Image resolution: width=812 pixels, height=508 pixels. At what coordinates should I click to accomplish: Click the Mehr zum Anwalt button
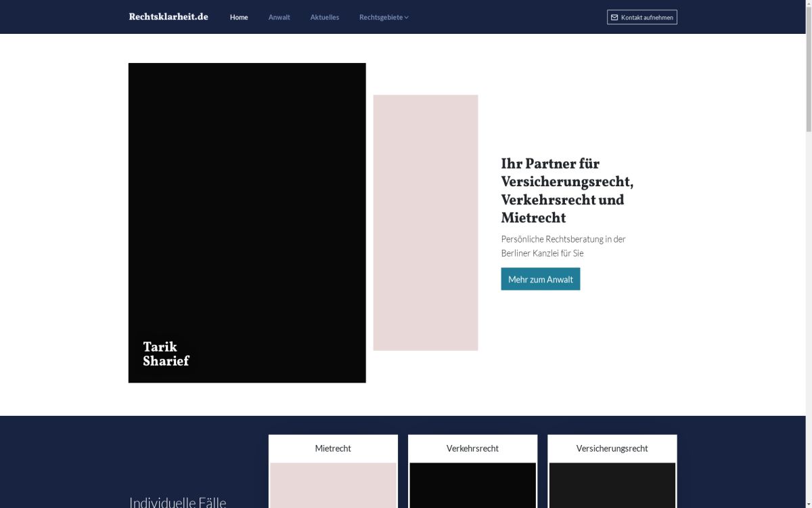click(x=540, y=279)
